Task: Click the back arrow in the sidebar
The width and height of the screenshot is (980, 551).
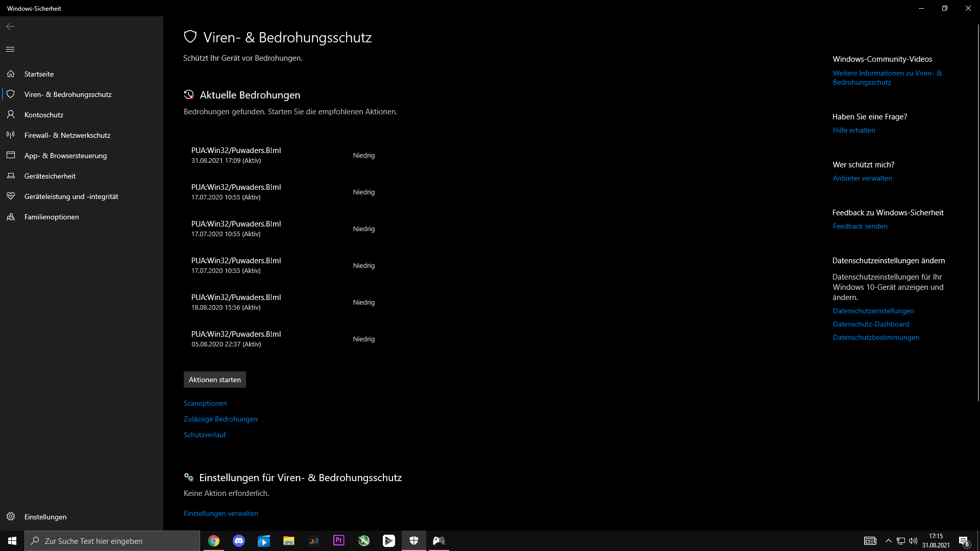Action: click(x=10, y=27)
